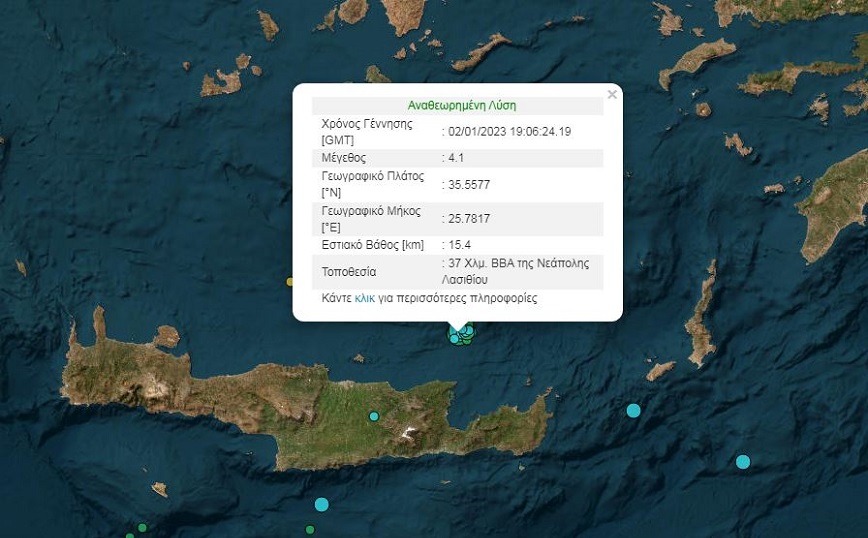Select the yellow earthquake marker left of popup

point(290,282)
